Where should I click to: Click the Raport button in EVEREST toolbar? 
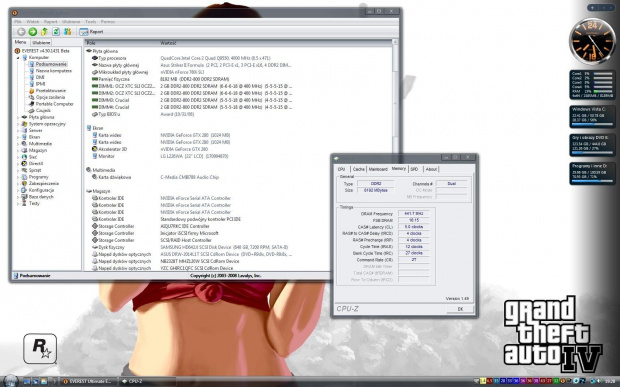click(x=91, y=32)
